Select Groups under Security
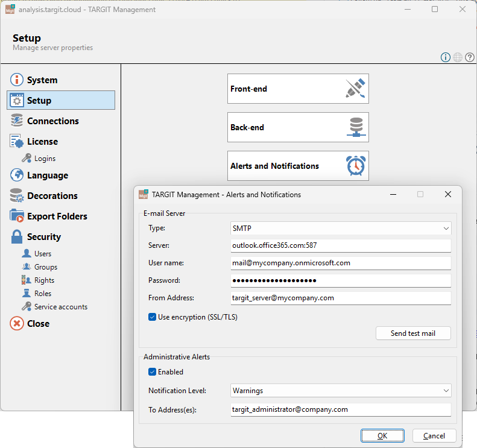This screenshot has height=448, width=477. coord(46,267)
